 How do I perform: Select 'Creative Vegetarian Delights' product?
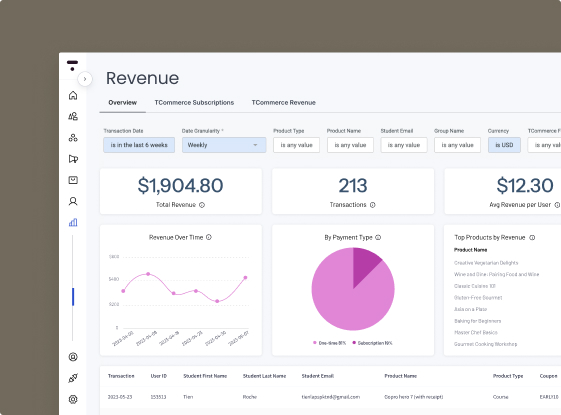point(486,263)
